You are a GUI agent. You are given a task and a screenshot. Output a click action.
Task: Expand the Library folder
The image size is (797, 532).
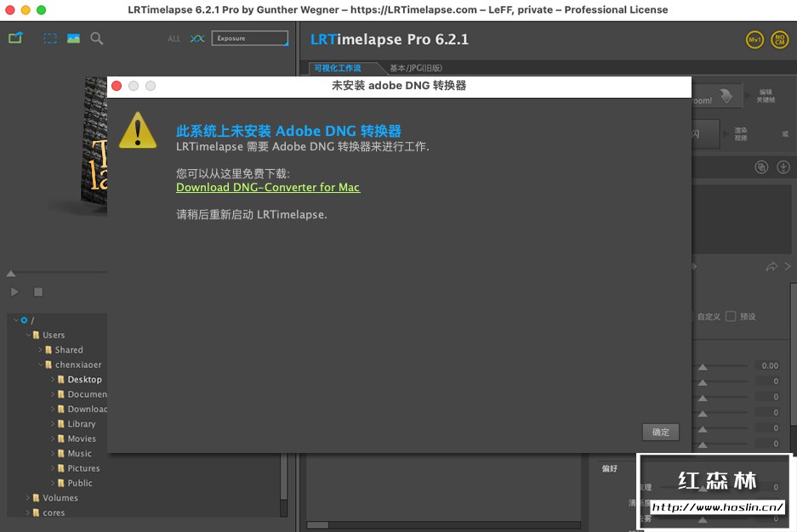point(53,424)
